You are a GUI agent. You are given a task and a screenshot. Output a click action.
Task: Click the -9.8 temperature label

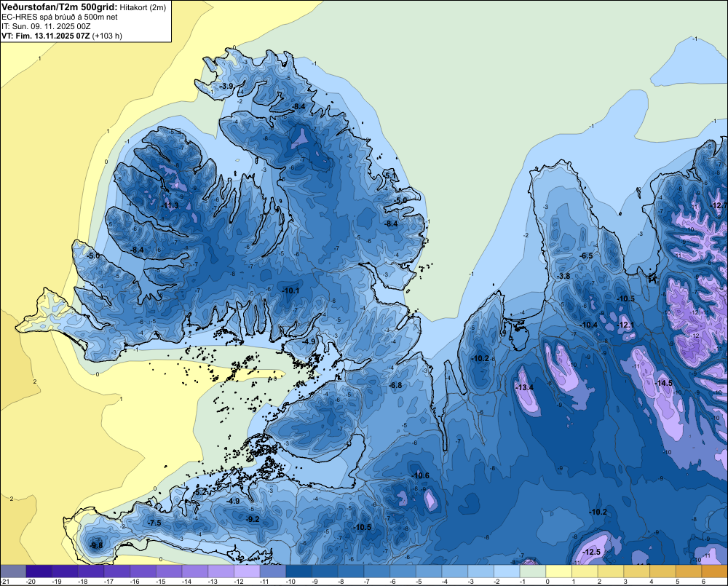(x=96, y=546)
